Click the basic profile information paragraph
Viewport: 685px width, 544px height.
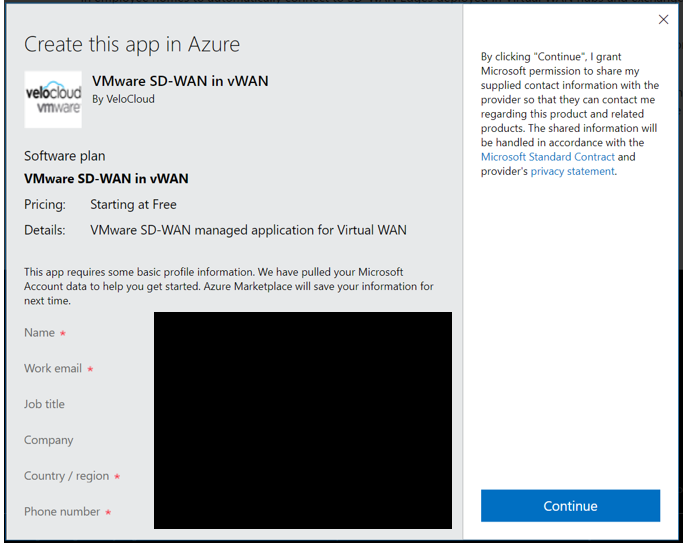(x=229, y=286)
